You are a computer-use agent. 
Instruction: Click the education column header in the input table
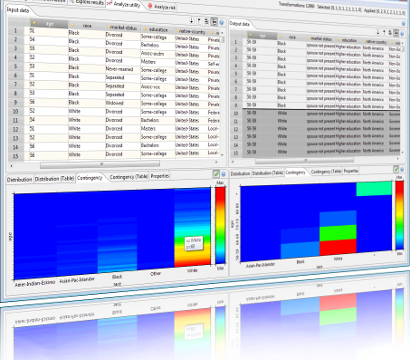158,29
